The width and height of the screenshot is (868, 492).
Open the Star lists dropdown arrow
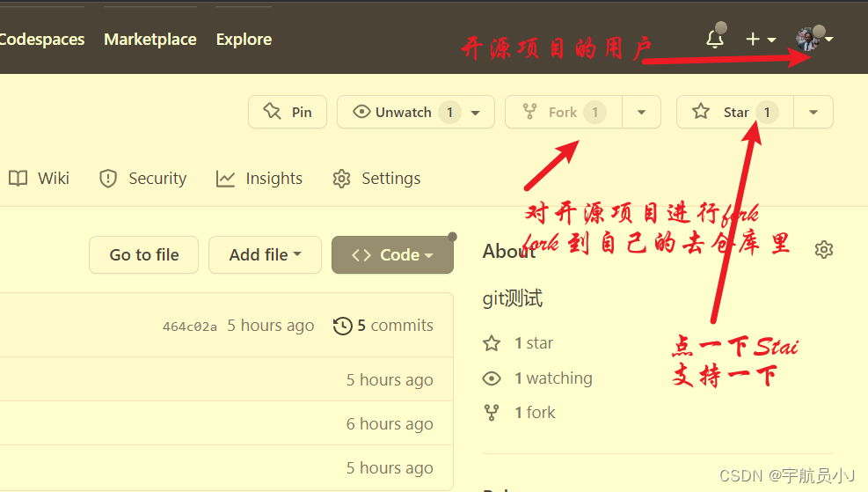(813, 112)
